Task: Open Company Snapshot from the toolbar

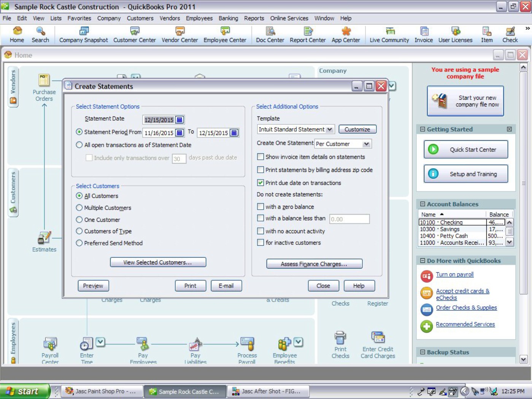Action: [84, 35]
